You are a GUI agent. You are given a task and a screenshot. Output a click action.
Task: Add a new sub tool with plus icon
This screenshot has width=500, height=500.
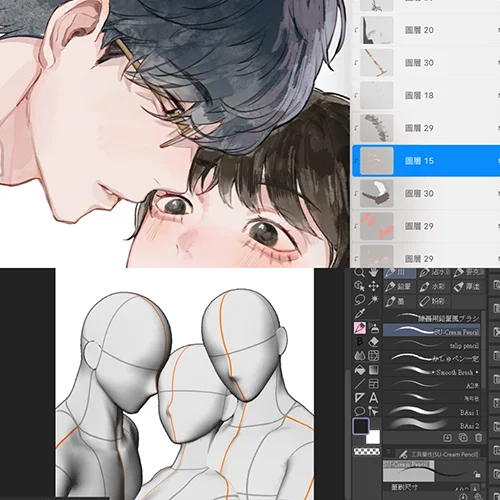448,438
